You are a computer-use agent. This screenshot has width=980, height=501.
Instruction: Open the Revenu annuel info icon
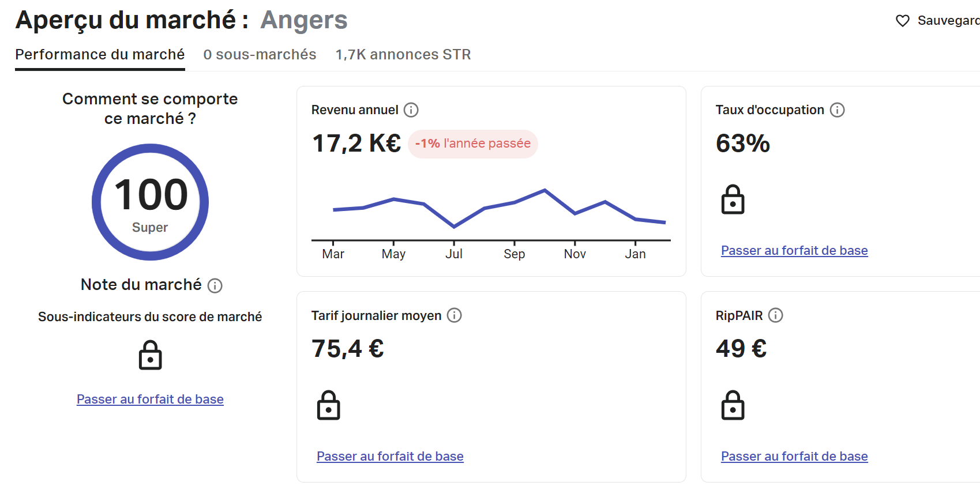(411, 110)
